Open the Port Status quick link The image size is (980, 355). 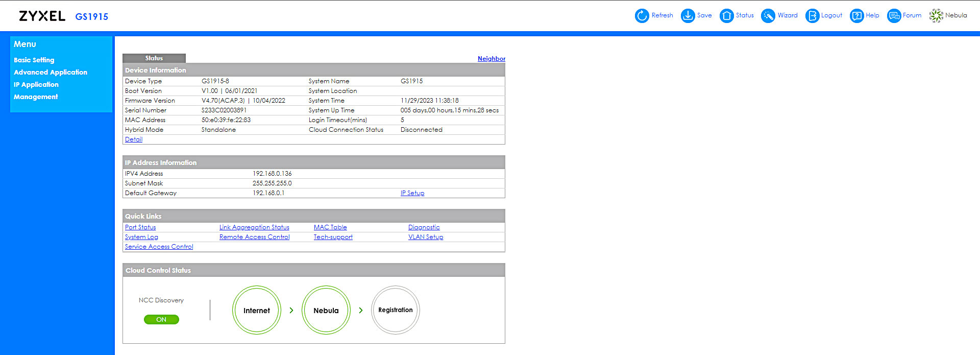(140, 227)
